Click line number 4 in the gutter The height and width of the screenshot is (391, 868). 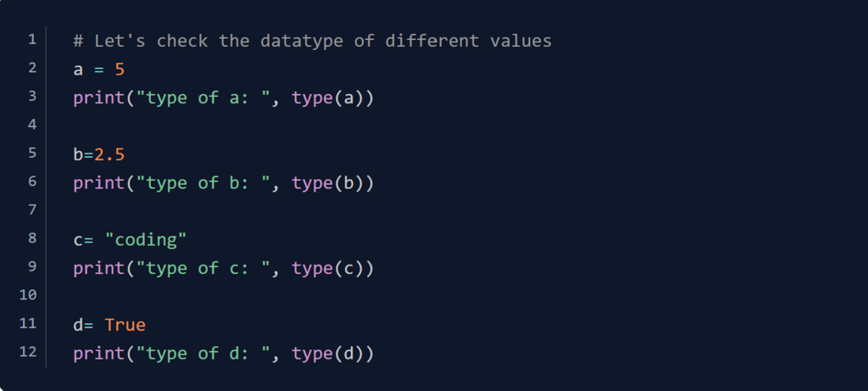tap(32, 125)
